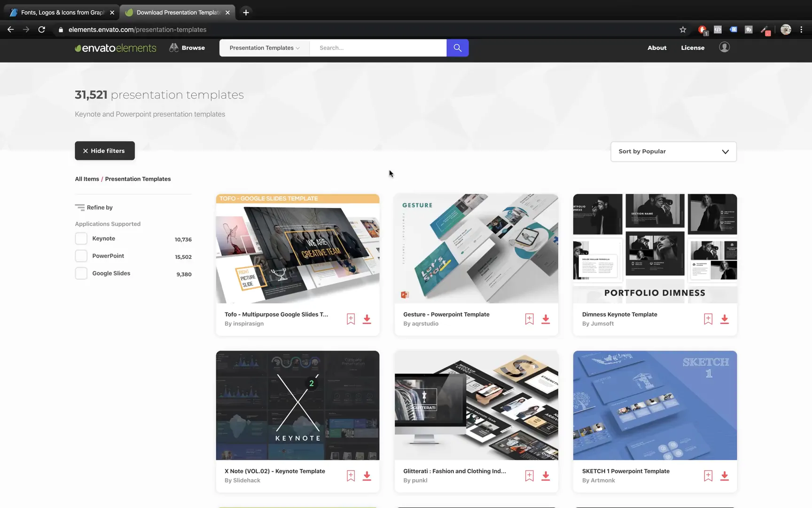This screenshot has height=508, width=812.
Task: Download the SKETCH 1 Powerpoint Template
Action: tap(724, 476)
